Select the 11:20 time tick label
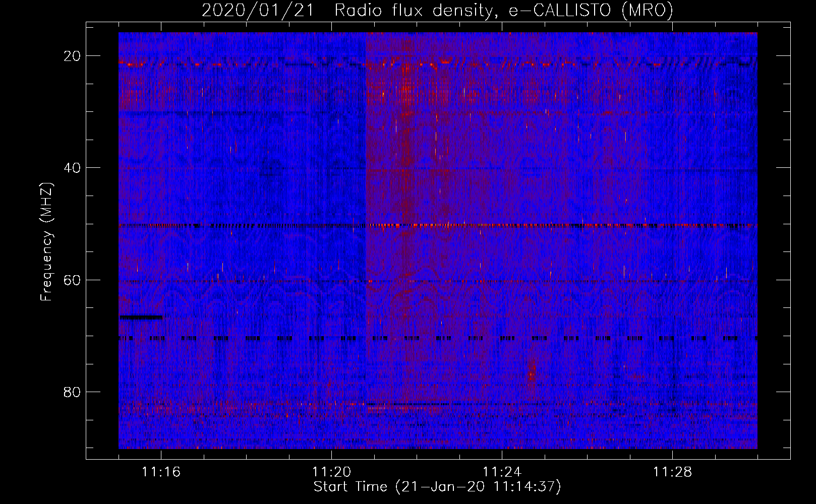This screenshot has width=816, height=504. [x=332, y=472]
